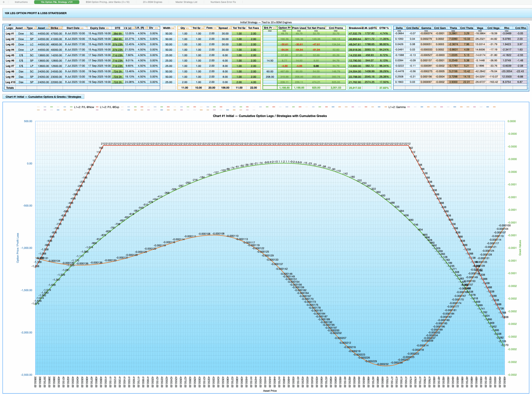Open the Instructions sheet tab
This screenshot has width=532, height=394.
point(21,2)
